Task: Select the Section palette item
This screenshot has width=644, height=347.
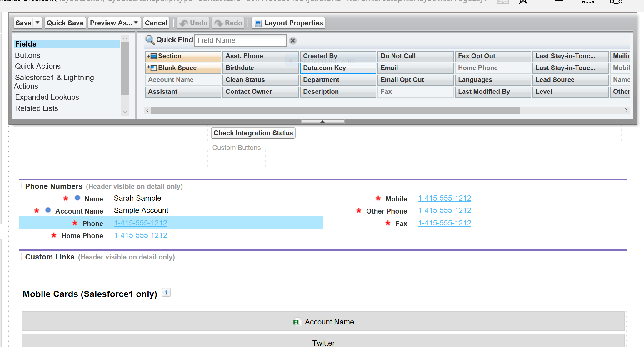Action: click(183, 56)
